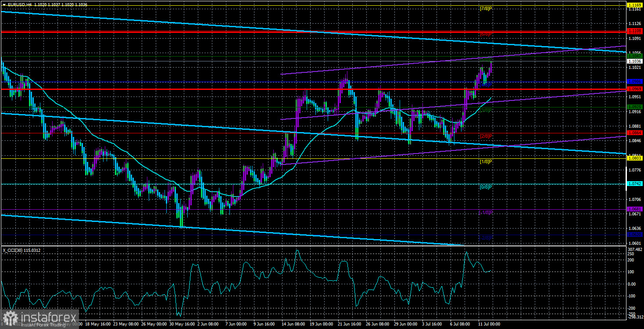Image resolution: width=644 pixels, height=329 pixels.
Task: Select the thick red horizontal line at 1.0969
Action: click(x=313, y=89)
